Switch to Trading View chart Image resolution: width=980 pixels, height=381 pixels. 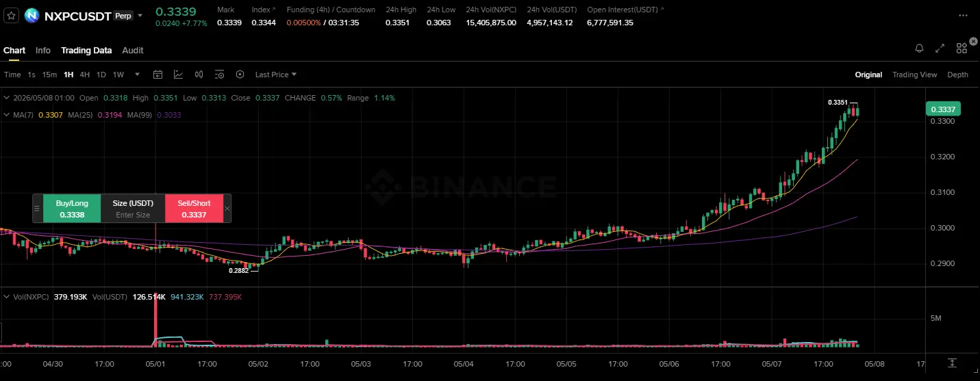914,75
